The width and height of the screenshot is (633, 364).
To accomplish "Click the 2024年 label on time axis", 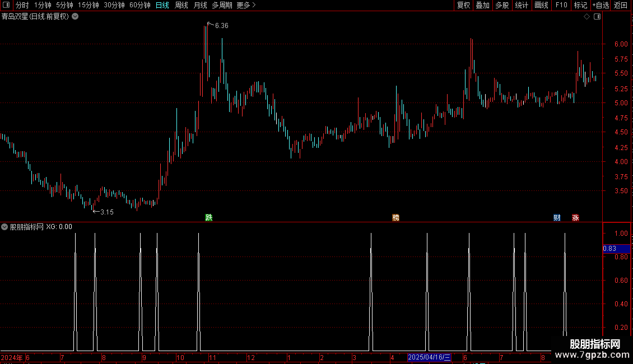I will [12, 357].
